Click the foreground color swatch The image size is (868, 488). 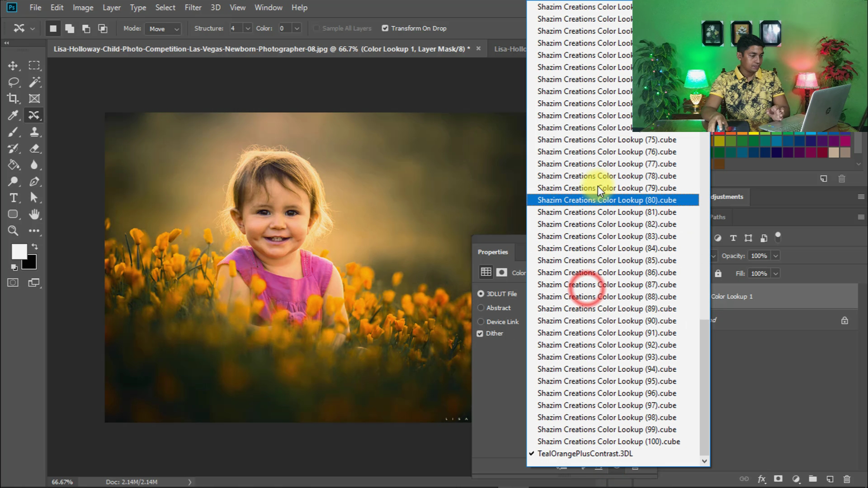point(19,252)
